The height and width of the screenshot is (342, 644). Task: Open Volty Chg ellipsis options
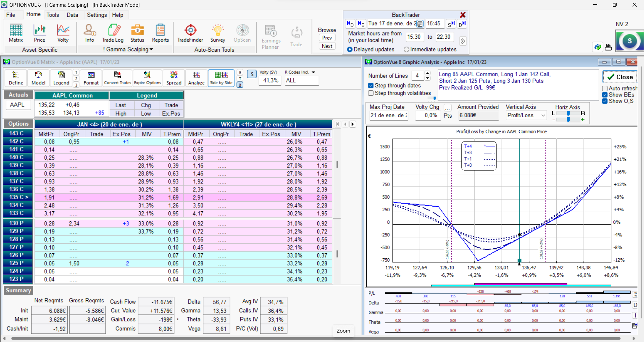pos(447,108)
